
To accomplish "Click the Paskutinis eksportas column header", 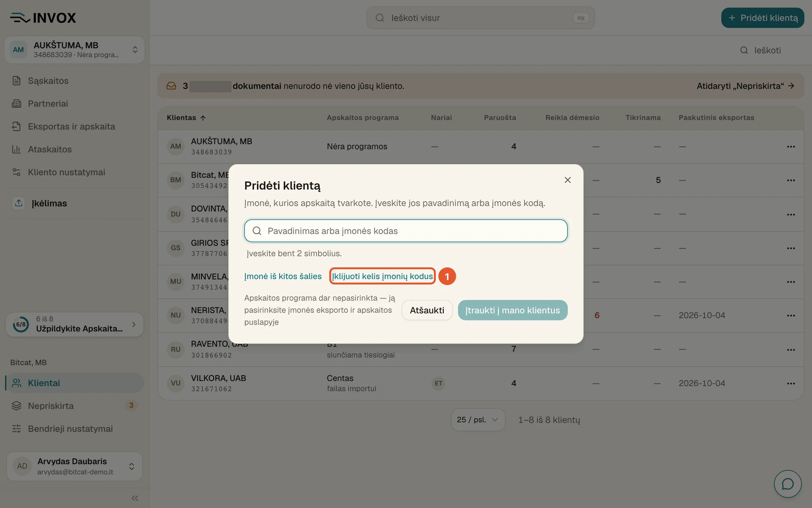I will click(x=717, y=117).
